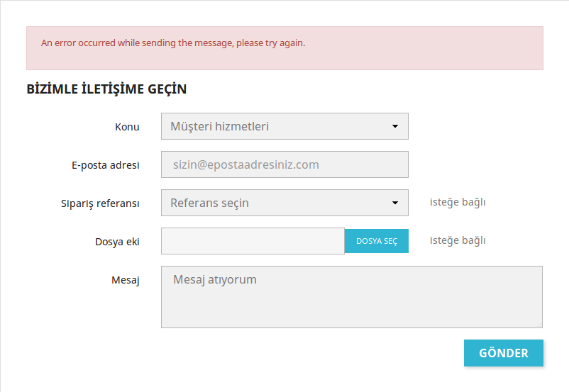The width and height of the screenshot is (569, 392).
Task: Click the E-posta adresi label
Action: (105, 165)
